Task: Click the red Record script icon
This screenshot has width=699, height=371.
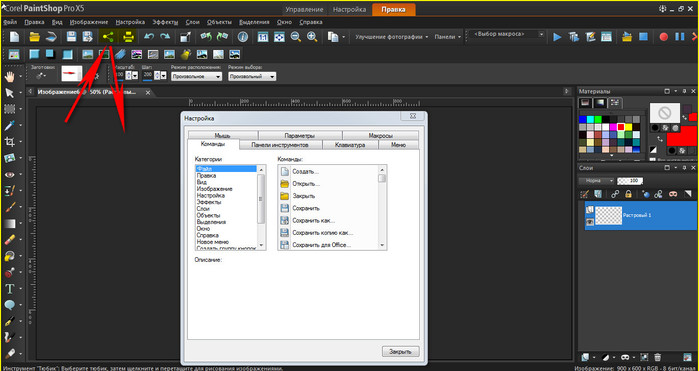Action: 664,37
